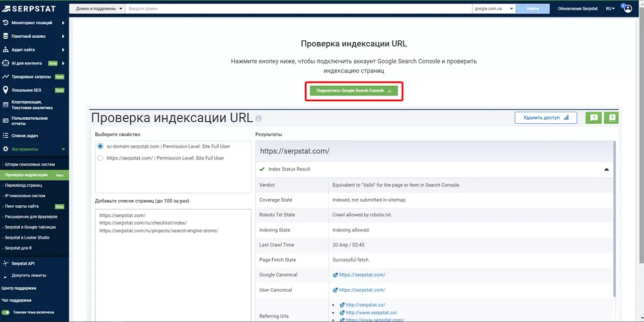This screenshot has height=322, width=644.
Task: Expand the Пакетный анализ submenu arrow
Action: [63, 36]
